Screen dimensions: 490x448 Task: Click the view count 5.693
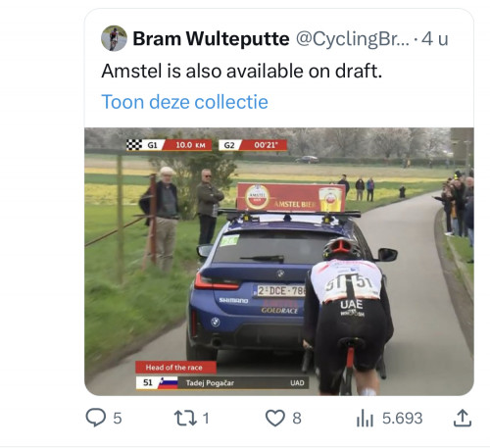[x=402, y=419]
